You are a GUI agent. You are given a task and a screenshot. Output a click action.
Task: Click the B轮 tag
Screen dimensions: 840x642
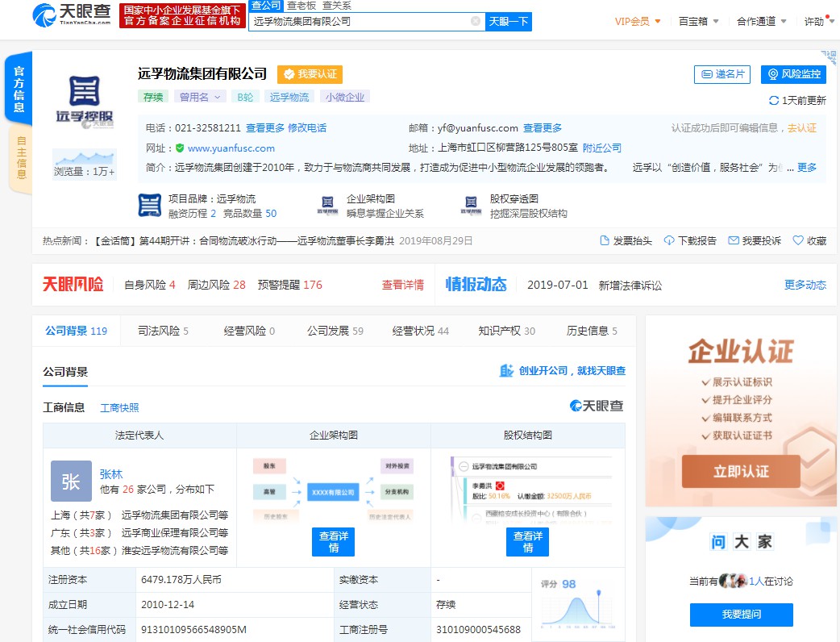pyautogui.click(x=245, y=97)
